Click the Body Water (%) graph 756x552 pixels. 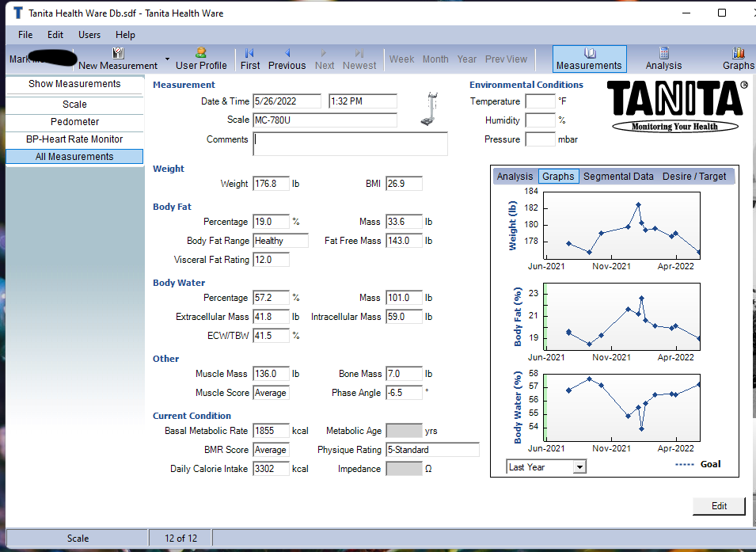click(x=621, y=408)
